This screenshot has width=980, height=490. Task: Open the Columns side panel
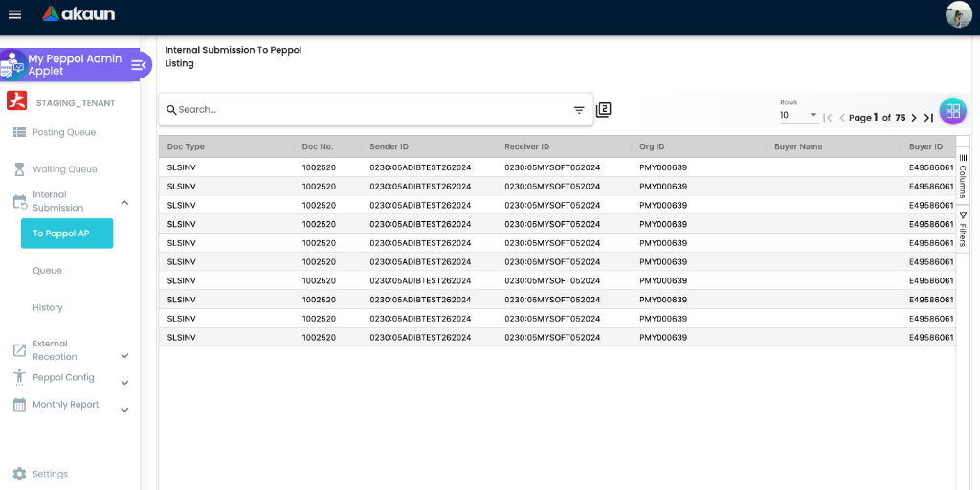(963, 176)
